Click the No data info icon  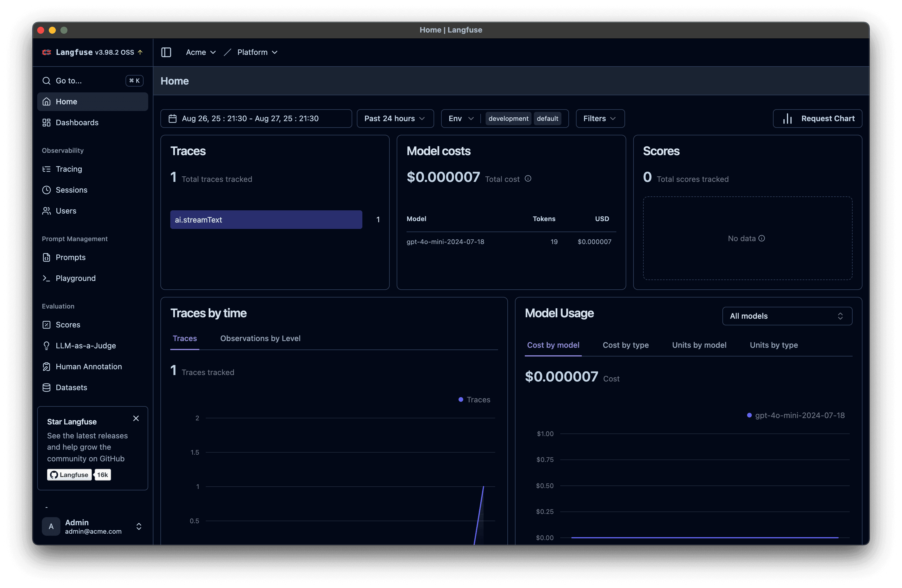pyautogui.click(x=762, y=238)
